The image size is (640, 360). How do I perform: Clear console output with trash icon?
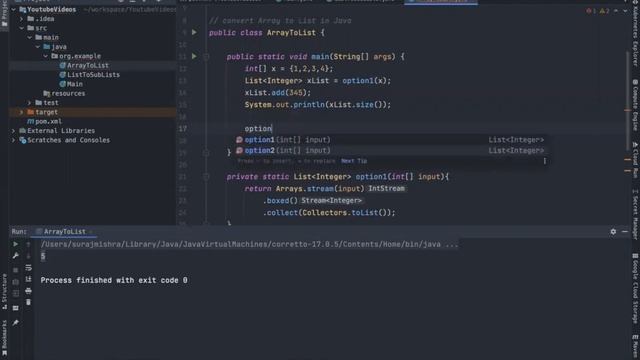[x=28, y=302]
